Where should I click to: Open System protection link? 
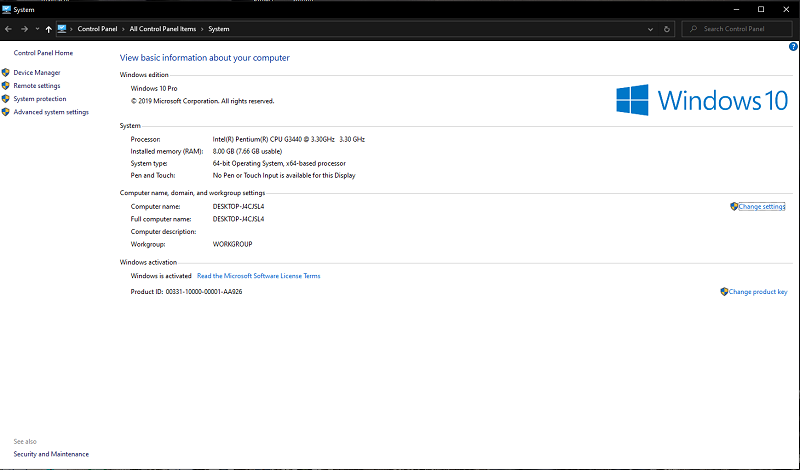pyautogui.click(x=40, y=99)
